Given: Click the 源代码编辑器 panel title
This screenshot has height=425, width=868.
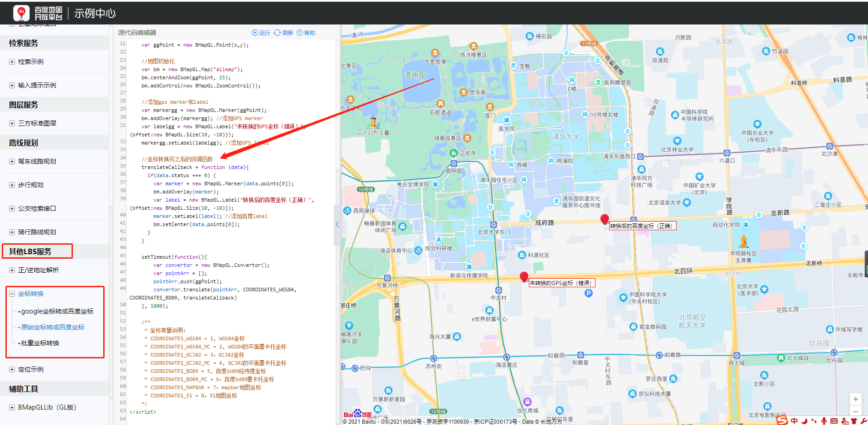Looking at the screenshot, I should pos(137,33).
